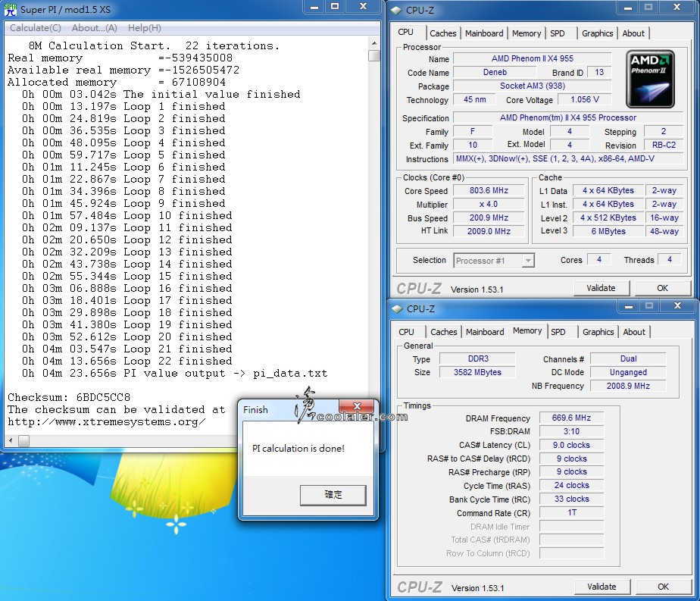
Task: Click the vertical scrollbar thumb in Super PI
Action: click(x=374, y=55)
